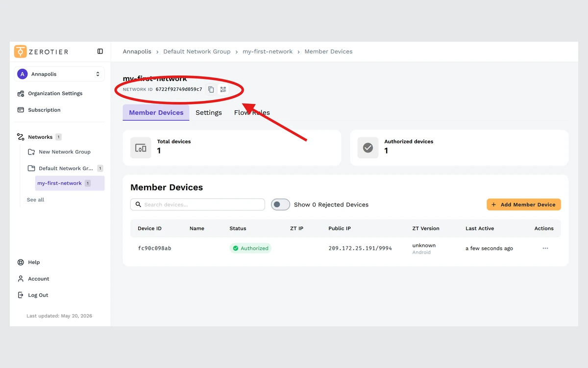Click the Authorized status badge

tap(250, 248)
